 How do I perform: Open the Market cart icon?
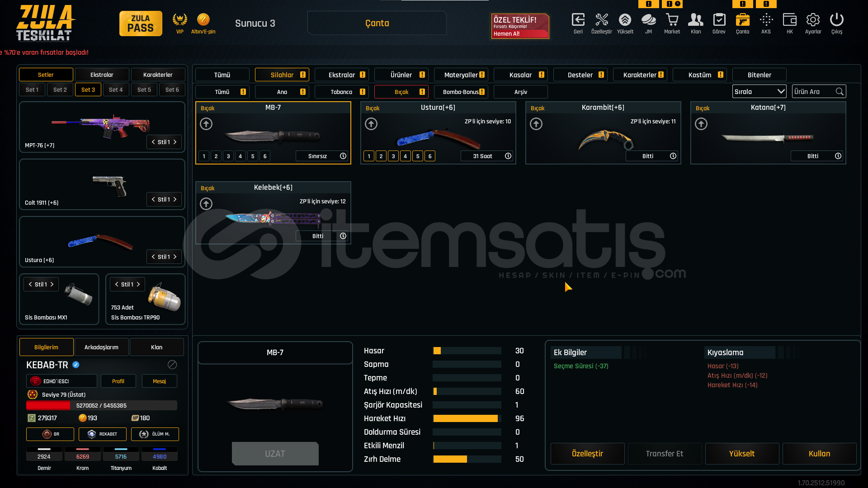pos(672,20)
